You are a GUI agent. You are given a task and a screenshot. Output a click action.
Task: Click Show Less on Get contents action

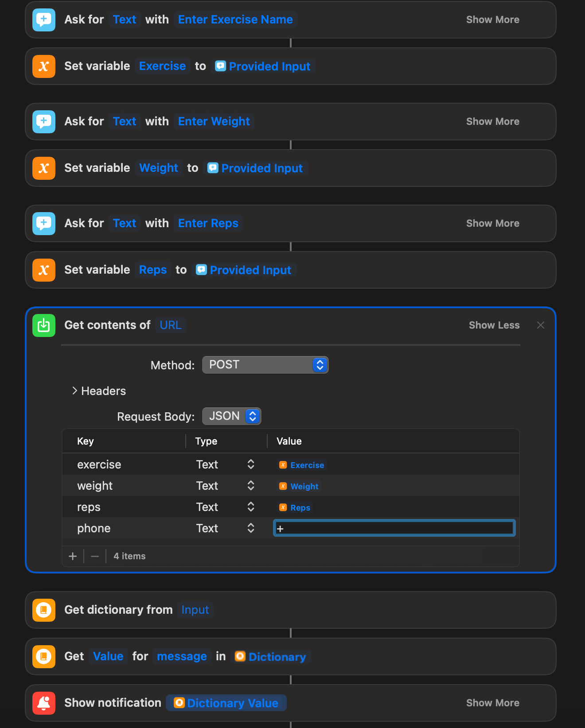(494, 325)
